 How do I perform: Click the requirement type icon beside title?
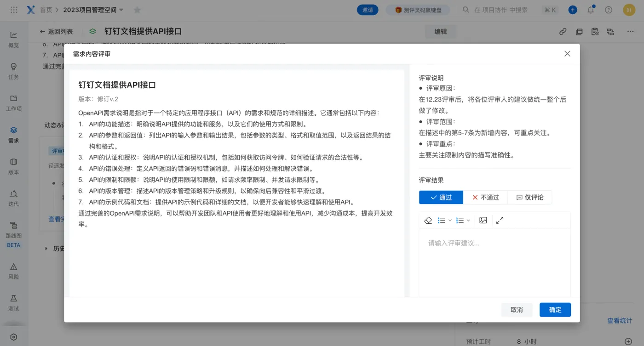[x=92, y=31]
